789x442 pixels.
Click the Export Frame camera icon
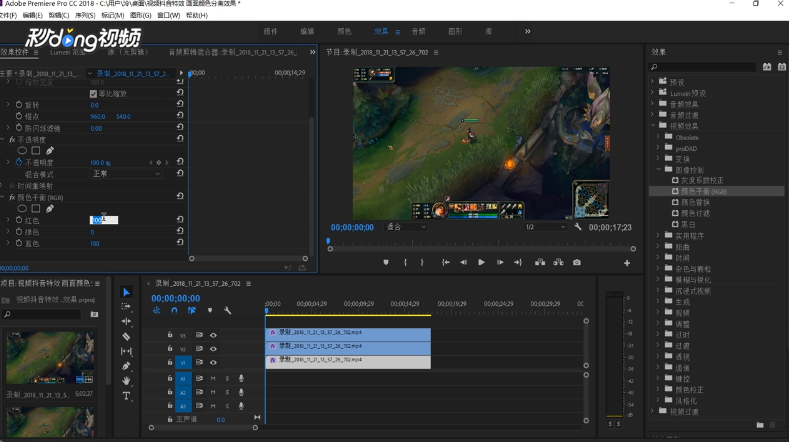pyautogui.click(x=577, y=262)
